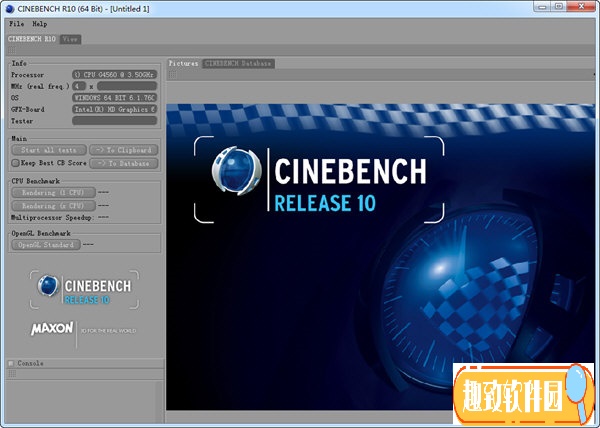Enable the Keep Best CB Score checkbox
The image size is (600, 428).
click(15, 163)
